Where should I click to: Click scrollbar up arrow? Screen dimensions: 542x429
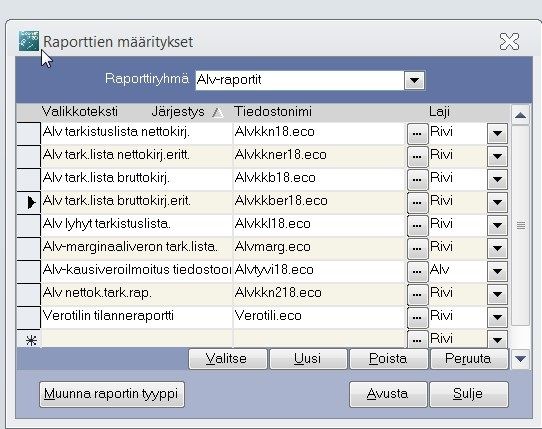pyautogui.click(x=520, y=115)
